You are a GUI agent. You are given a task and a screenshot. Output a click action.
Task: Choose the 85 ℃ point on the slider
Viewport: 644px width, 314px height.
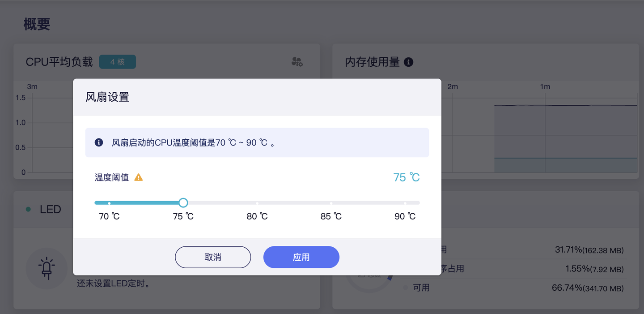[x=331, y=203]
